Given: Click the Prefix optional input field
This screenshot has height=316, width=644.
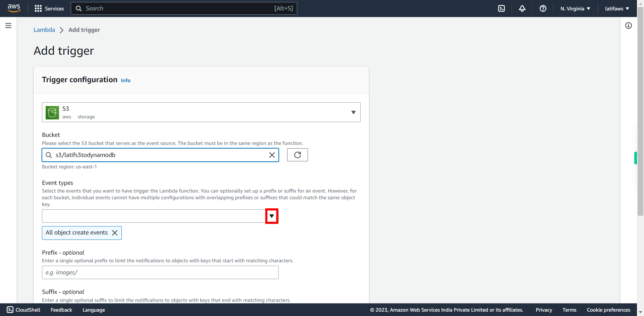Looking at the screenshot, I should (160, 272).
